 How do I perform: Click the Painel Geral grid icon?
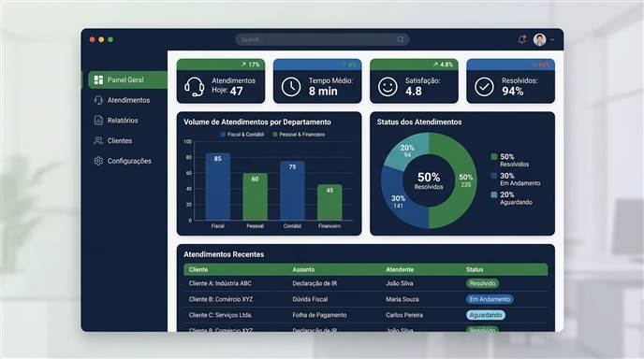click(98, 79)
